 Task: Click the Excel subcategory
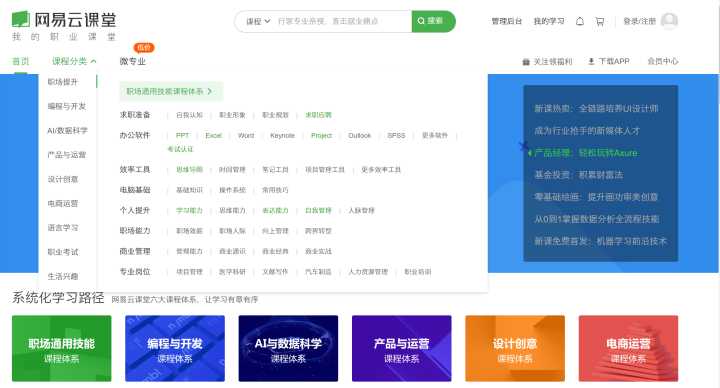click(214, 135)
